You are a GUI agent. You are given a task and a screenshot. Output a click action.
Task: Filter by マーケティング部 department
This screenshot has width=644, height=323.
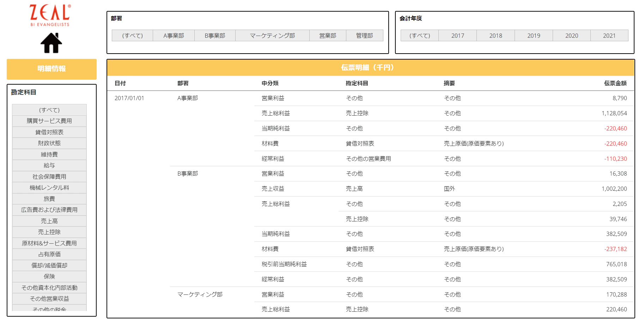tap(272, 36)
